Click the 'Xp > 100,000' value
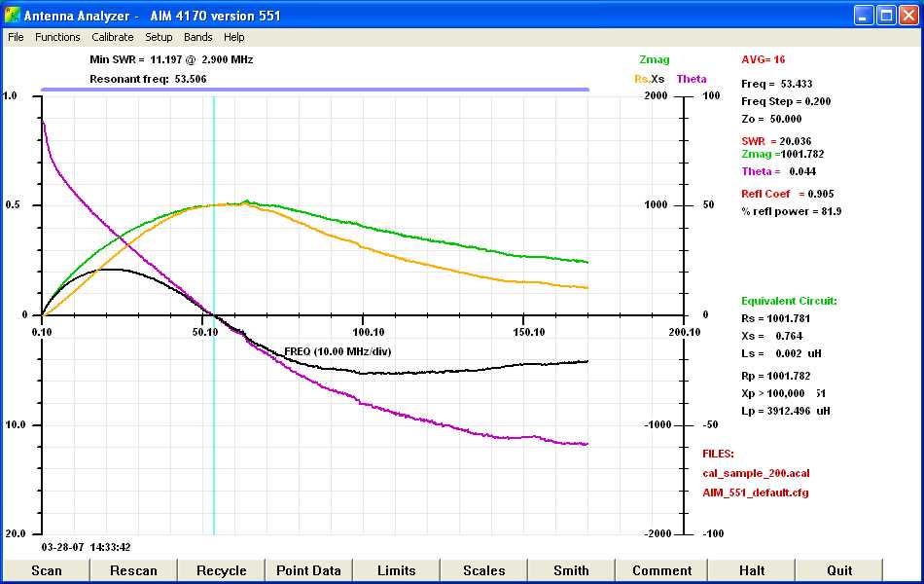 click(772, 393)
